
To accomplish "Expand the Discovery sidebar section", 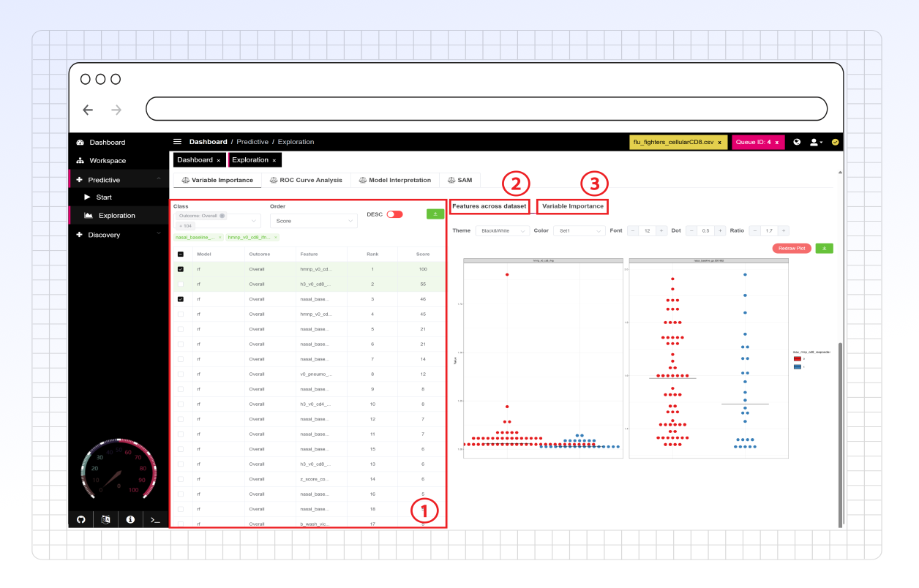I will coord(119,235).
